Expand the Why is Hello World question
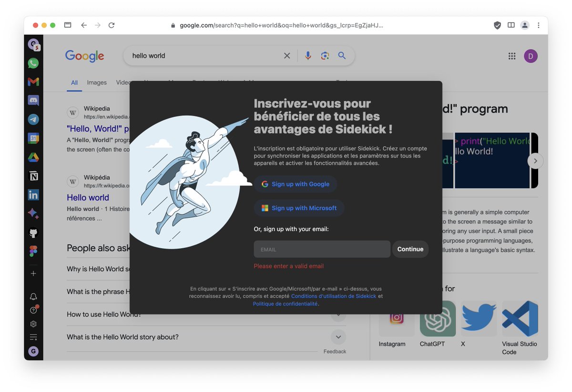 98,269
